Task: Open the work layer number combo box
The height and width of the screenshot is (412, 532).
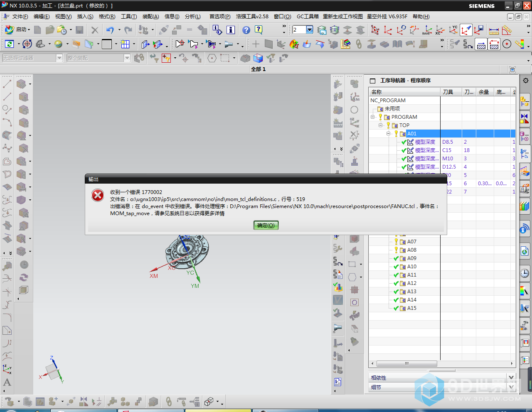Action: [x=303, y=29]
